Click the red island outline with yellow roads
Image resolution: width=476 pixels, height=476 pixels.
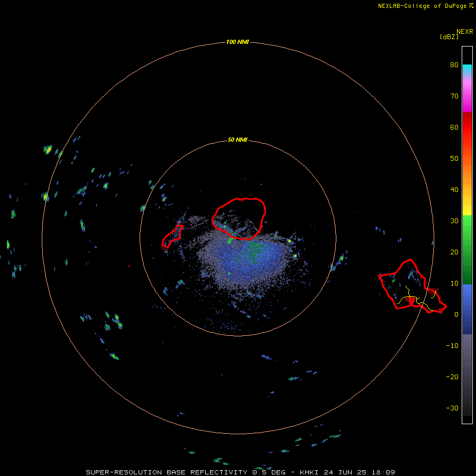412,286
